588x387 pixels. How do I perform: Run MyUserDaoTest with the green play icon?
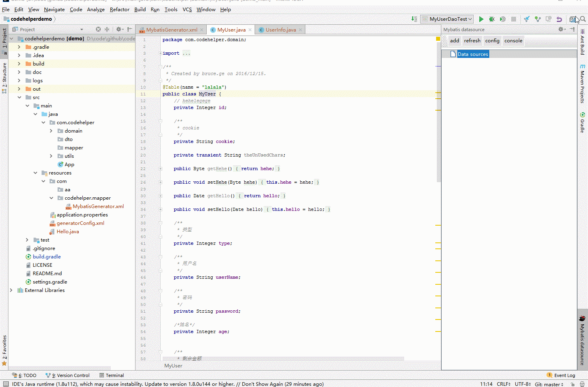pyautogui.click(x=481, y=19)
